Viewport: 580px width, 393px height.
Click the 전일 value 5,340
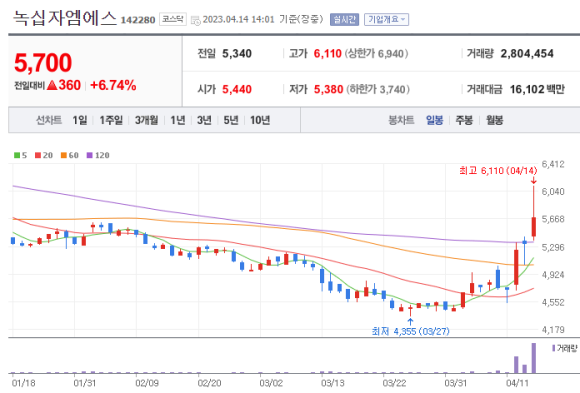(x=237, y=54)
